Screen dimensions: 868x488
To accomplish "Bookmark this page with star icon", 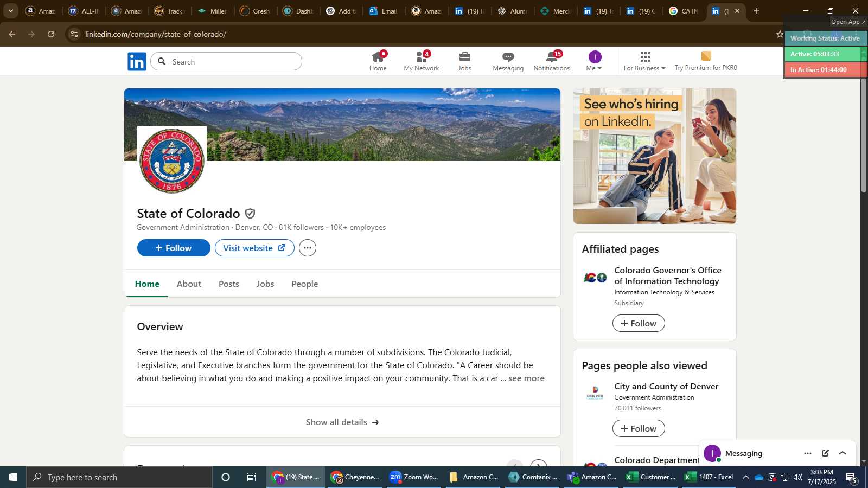I will (x=780, y=34).
